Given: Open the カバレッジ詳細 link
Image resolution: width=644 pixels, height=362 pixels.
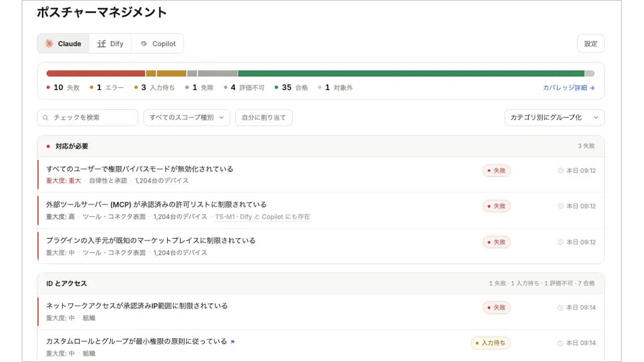Looking at the screenshot, I should point(569,87).
